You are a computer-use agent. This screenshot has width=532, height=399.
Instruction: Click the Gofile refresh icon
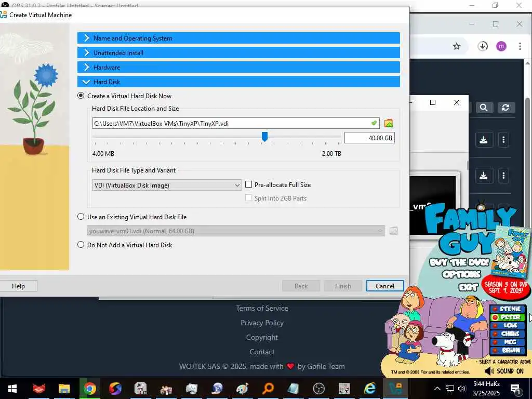(x=506, y=108)
